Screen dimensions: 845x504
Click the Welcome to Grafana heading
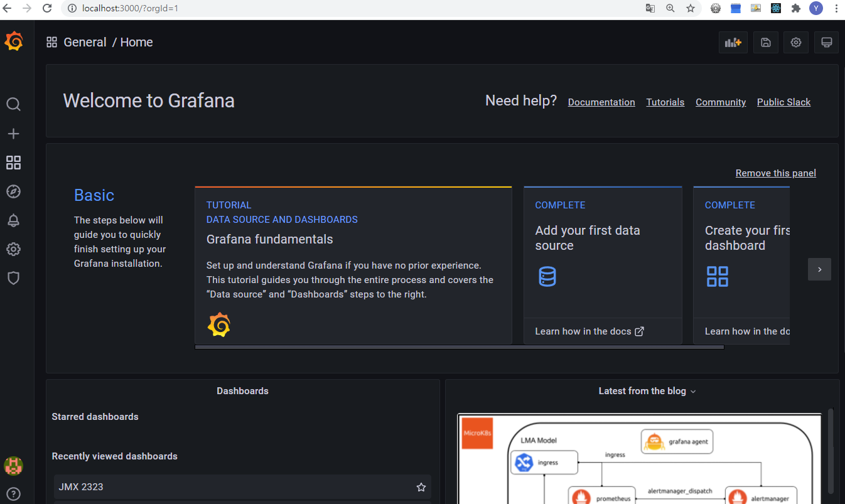[x=149, y=100]
